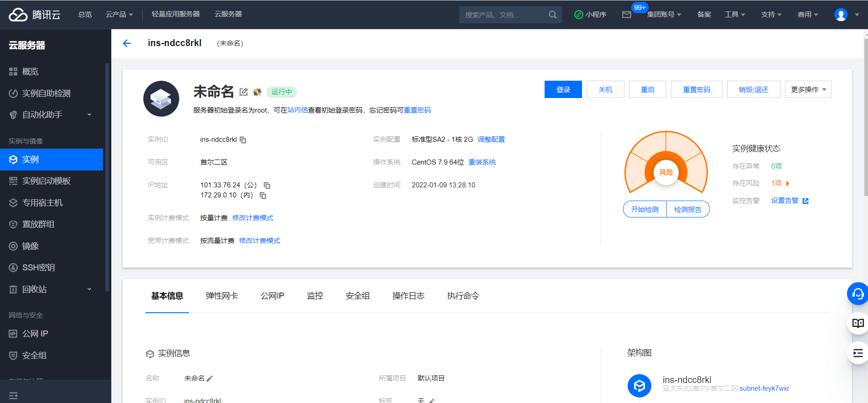Expand the 回收站 sidebar submenu
This screenshot has height=403, width=868.
click(89, 289)
